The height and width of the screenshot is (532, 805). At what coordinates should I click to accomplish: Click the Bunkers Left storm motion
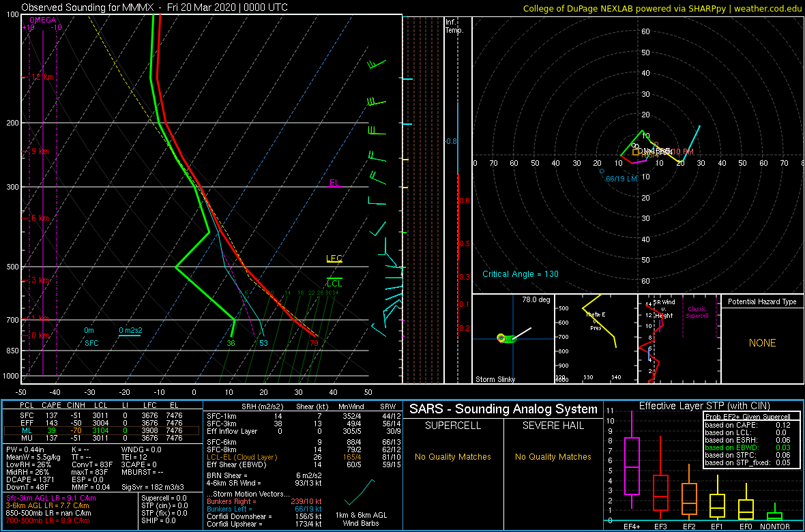point(264,509)
